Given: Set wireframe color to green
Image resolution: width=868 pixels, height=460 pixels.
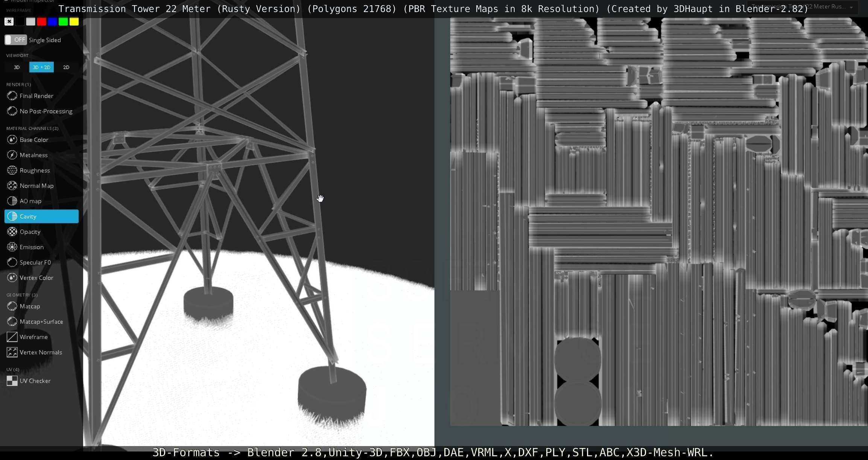Looking at the screenshot, I should pyautogui.click(x=63, y=22).
